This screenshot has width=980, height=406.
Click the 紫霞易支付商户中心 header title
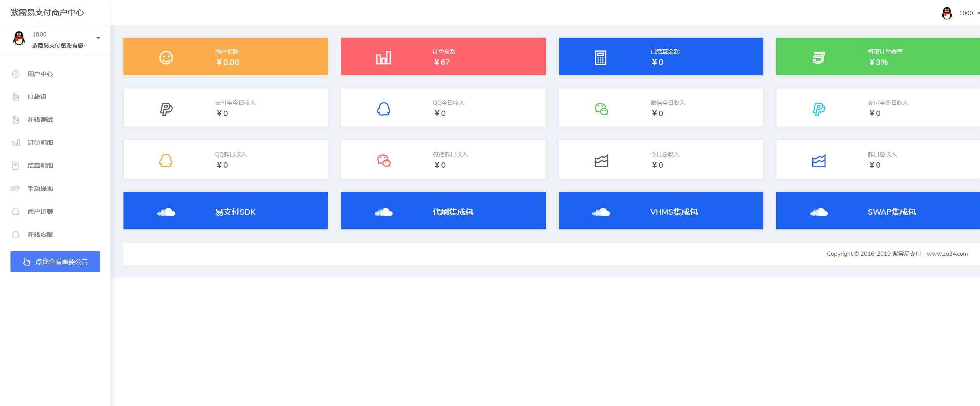point(47,12)
